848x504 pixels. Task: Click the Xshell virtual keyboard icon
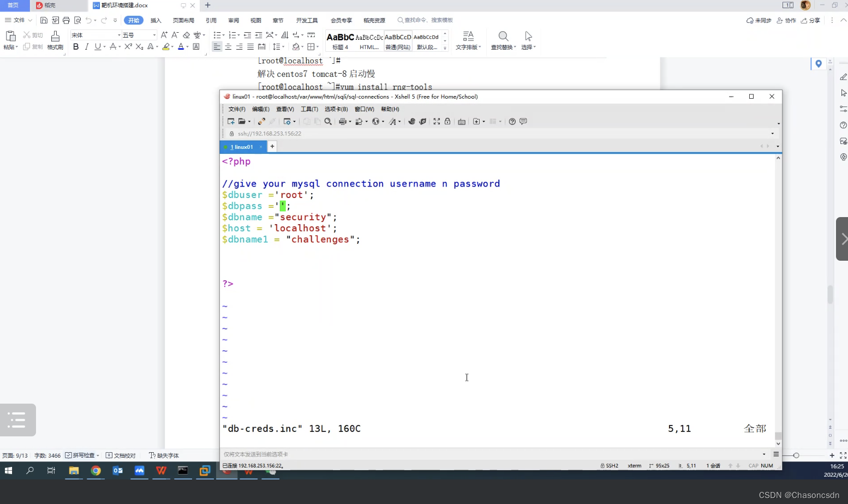[x=462, y=122]
